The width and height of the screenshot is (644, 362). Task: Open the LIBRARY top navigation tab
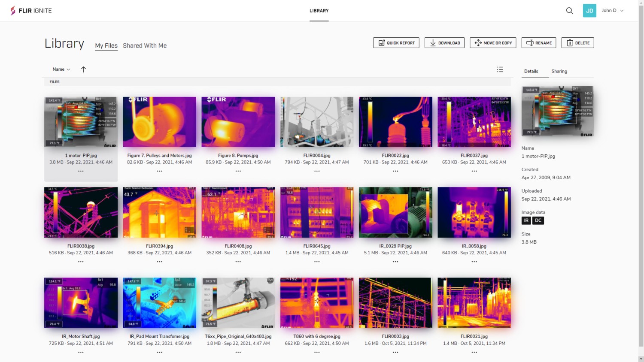[319, 11]
